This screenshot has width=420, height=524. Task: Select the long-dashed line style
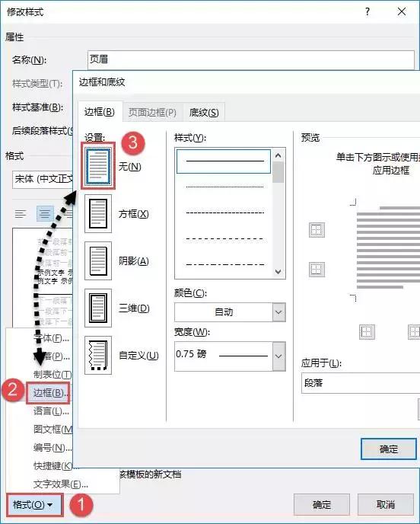click(224, 238)
